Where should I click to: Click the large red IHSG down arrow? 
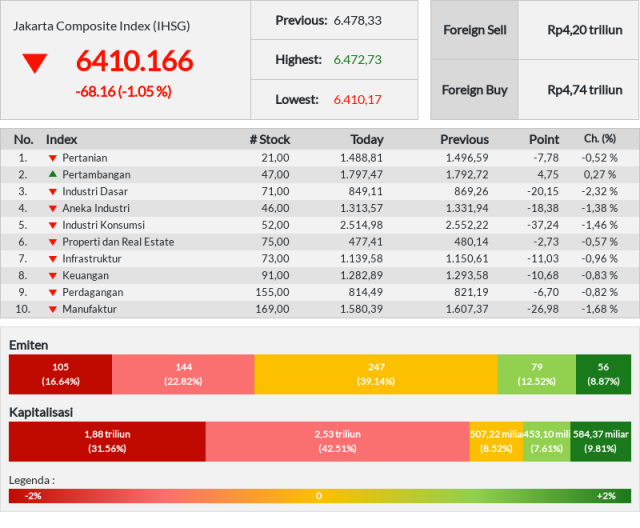point(35,63)
